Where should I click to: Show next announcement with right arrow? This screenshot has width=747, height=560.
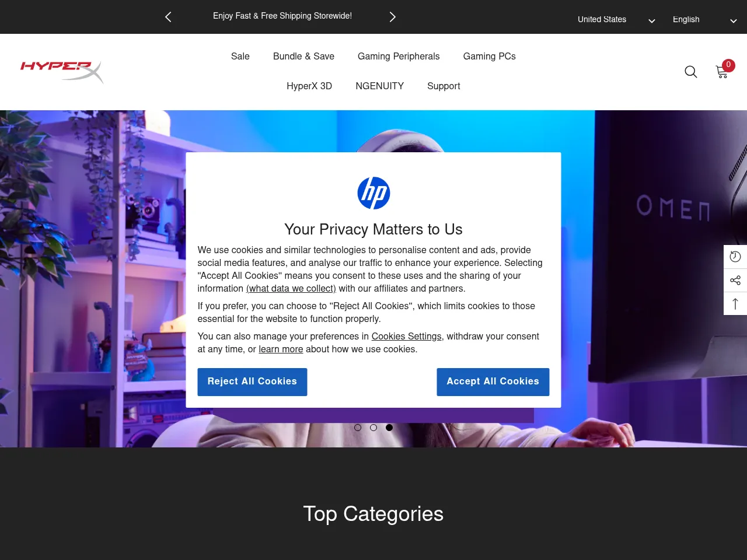coord(393,17)
